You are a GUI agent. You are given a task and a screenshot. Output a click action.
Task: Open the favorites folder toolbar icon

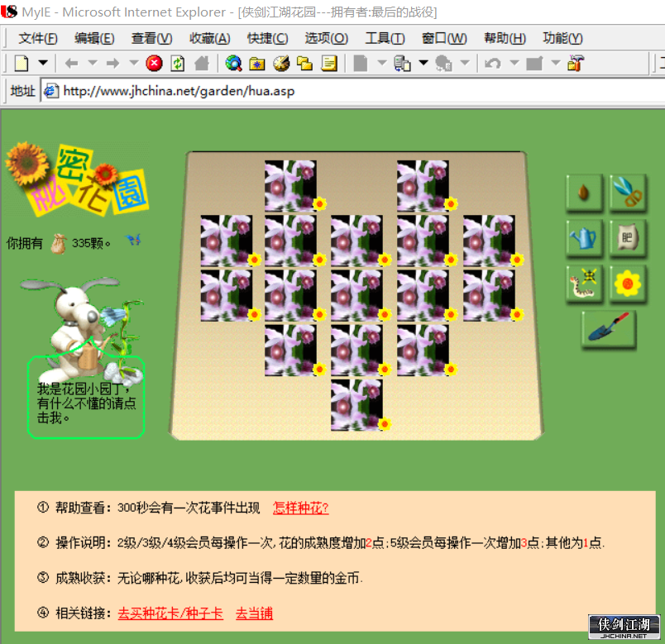click(257, 64)
